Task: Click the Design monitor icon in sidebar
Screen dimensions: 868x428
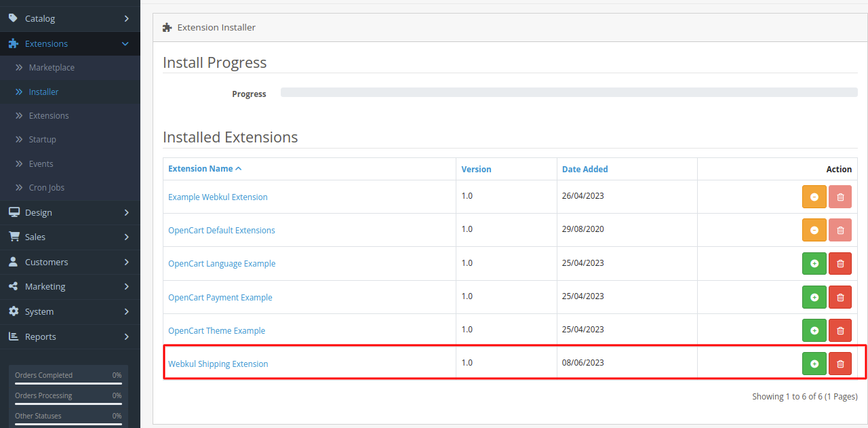Action: pyautogui.click(x=14, y=212)
